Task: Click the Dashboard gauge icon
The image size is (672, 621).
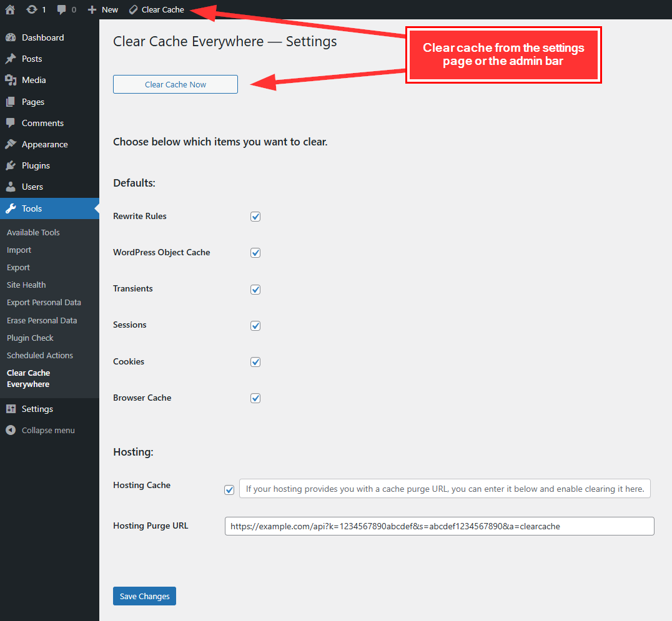Action: click(11, 37)
